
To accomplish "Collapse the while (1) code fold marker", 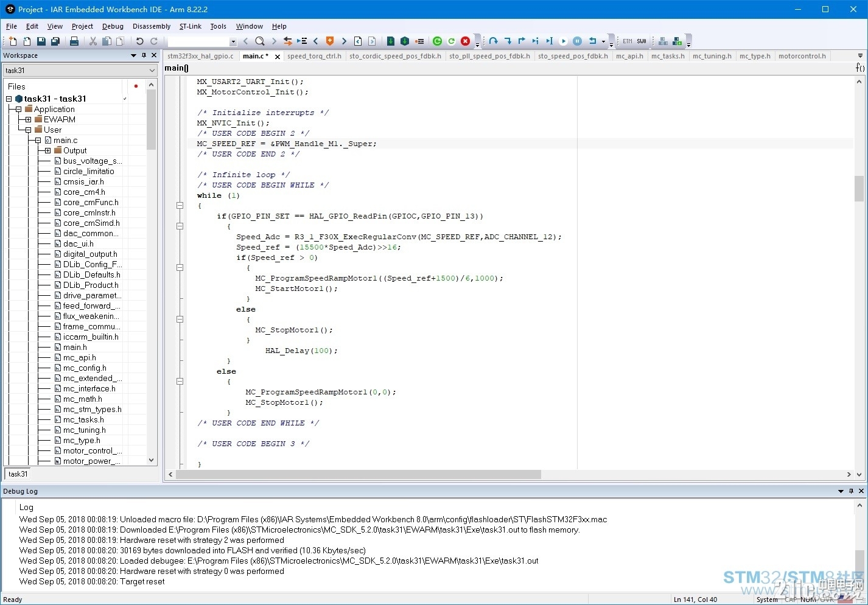I will [x=180, y=206].
